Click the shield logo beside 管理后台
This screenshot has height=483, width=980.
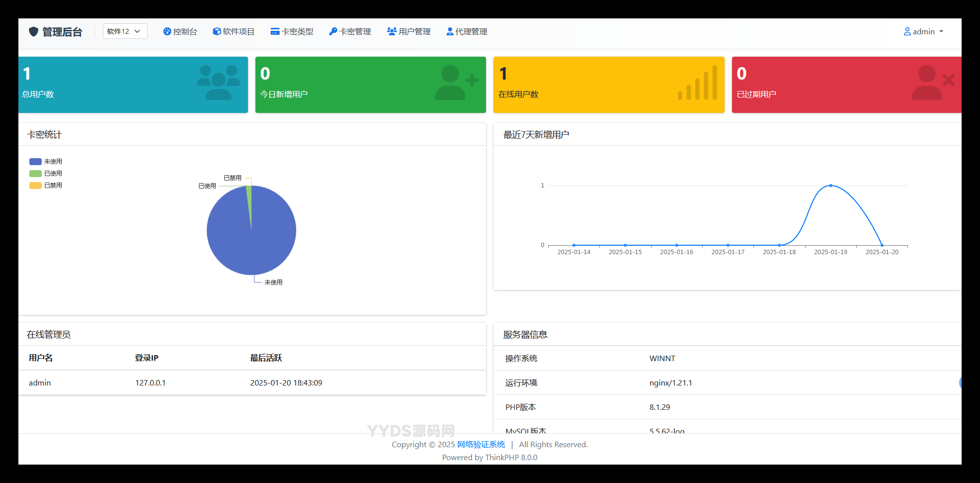[33, 32]
